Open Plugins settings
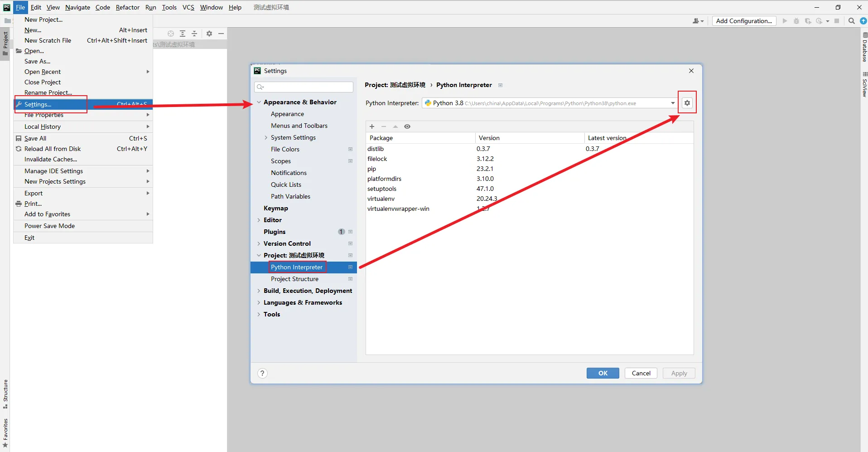Viewport: 868px width, 452px height. 275,232
